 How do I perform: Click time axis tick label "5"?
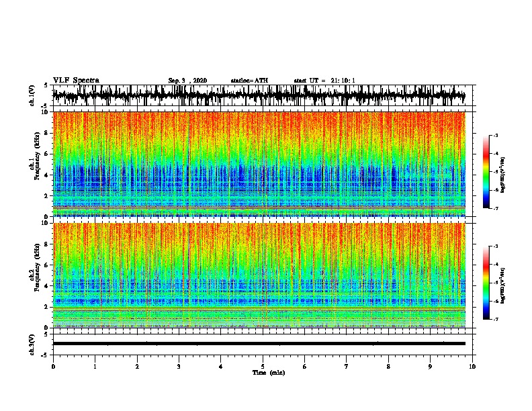pyautogui.click(x=263, y=367)
